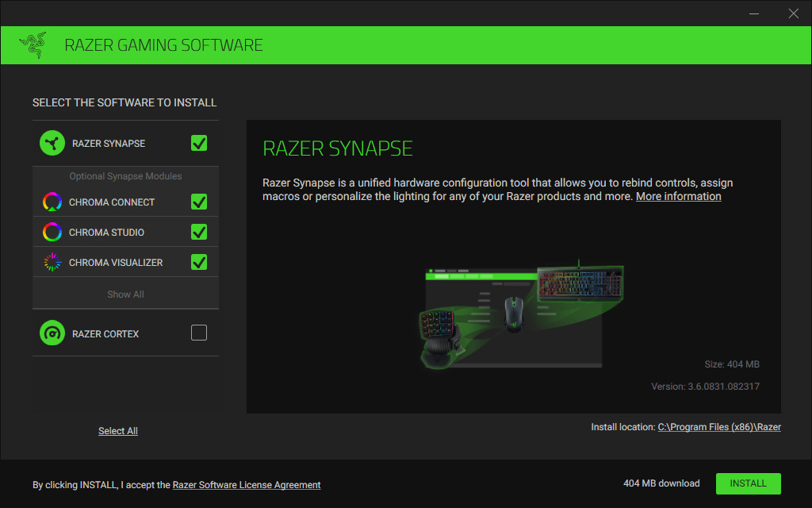812x508 pixels.
Task: Close the Razer installer window
Action: point(793,13)
